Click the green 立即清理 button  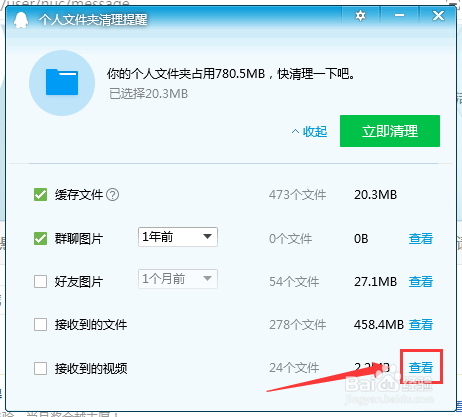390,131
